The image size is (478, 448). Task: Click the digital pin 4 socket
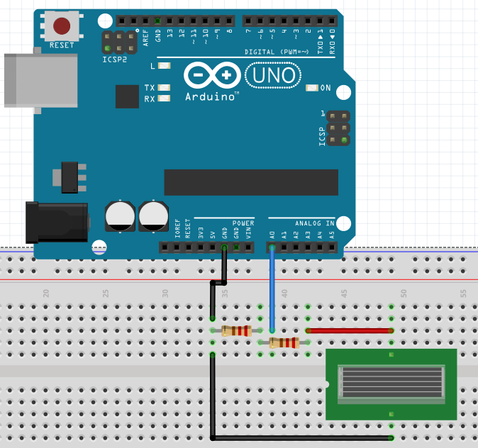284,21
